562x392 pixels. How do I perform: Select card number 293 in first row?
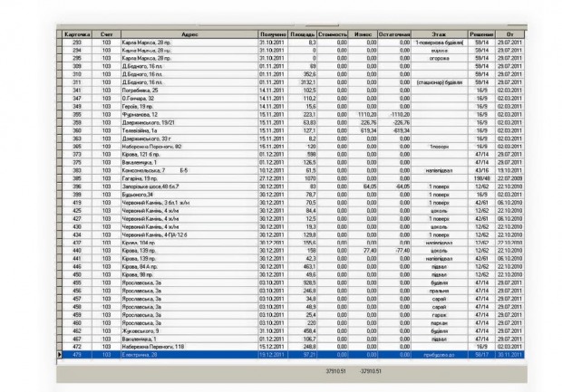click(77, 41)
